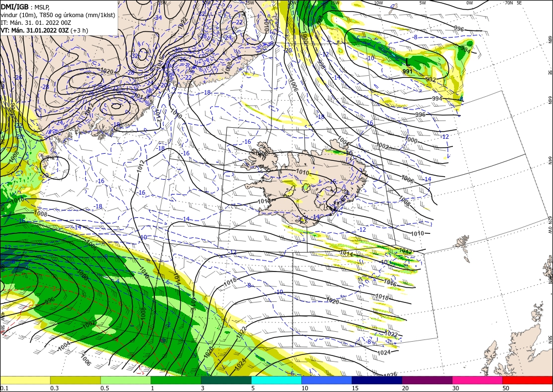The image size is (553, 392).
Task: Click the '0.3' legend scale value
Action: tap(54, 388)
